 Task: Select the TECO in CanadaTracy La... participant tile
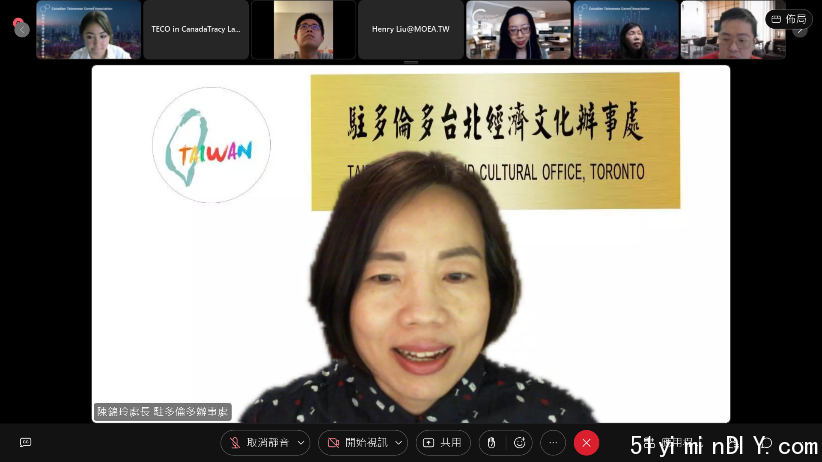coord(196,29)
